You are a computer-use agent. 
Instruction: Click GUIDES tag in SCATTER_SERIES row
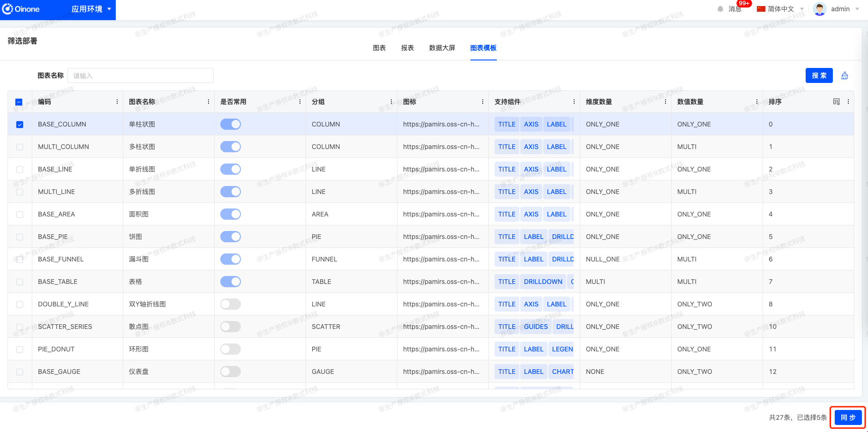pyautogui.click(x=536, y=327)
